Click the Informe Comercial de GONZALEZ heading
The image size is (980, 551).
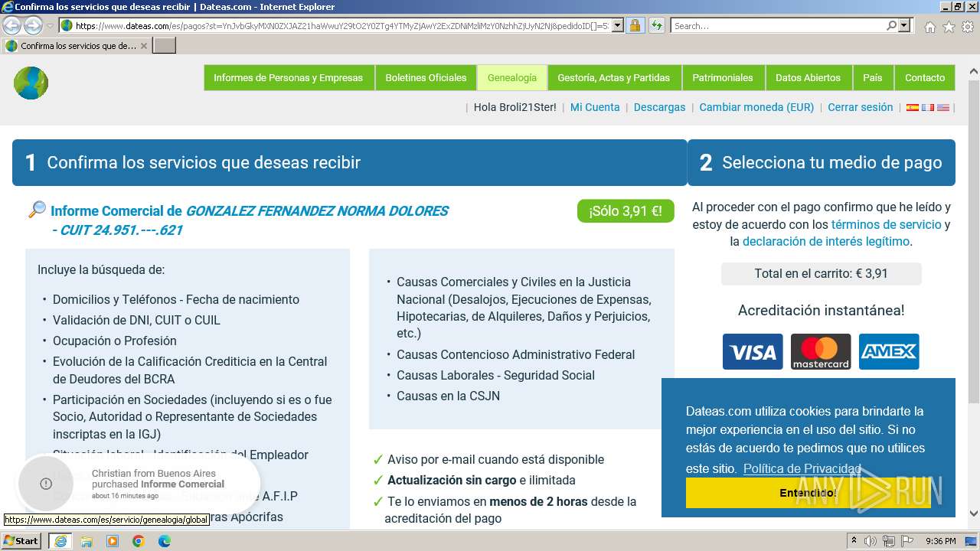pyautogui.click(x=250, y=220)
